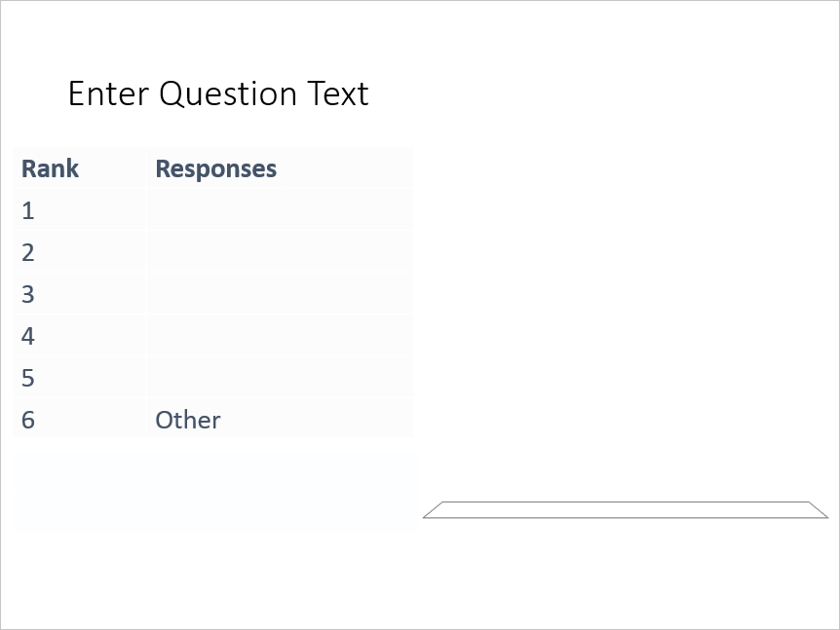Select the blank response cell in row 3
The image size is (840, 630).
(280, 294)
